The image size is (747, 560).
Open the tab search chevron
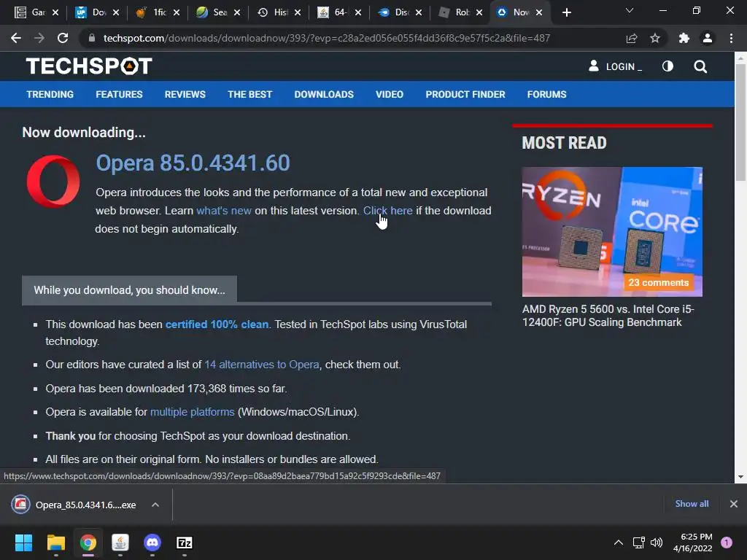630,10
